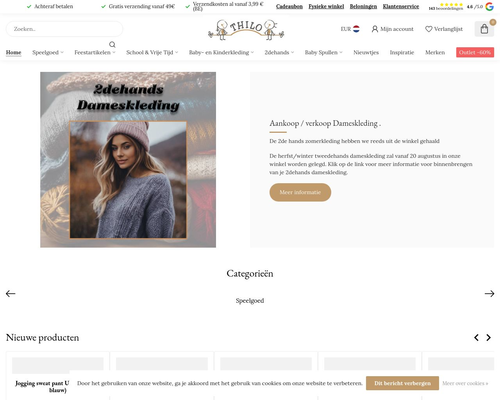Screen dimensions: 500x400
Task: Go to next new products chevron
Action: [489, 337]
